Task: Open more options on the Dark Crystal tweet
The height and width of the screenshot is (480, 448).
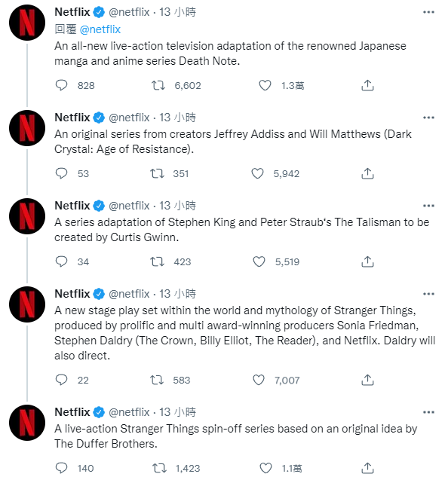Action: pyautogui.click(x=428, y=118)
